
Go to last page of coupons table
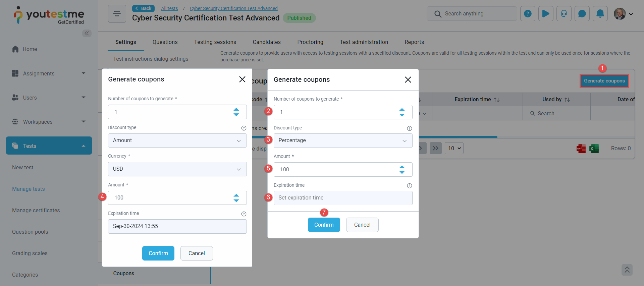coord(435,148)
